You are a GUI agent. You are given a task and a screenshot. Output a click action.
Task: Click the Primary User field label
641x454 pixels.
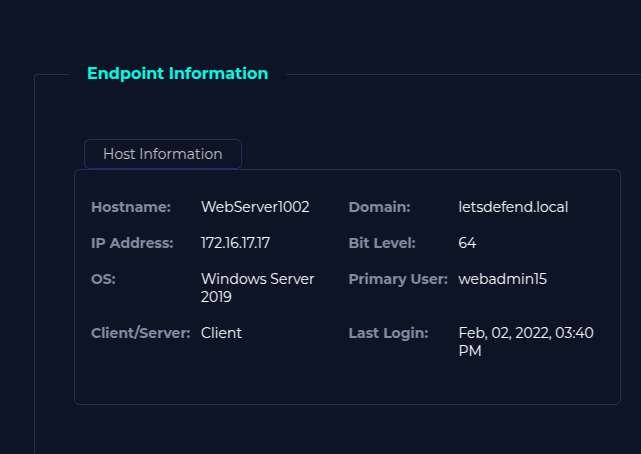click(398, 279)
